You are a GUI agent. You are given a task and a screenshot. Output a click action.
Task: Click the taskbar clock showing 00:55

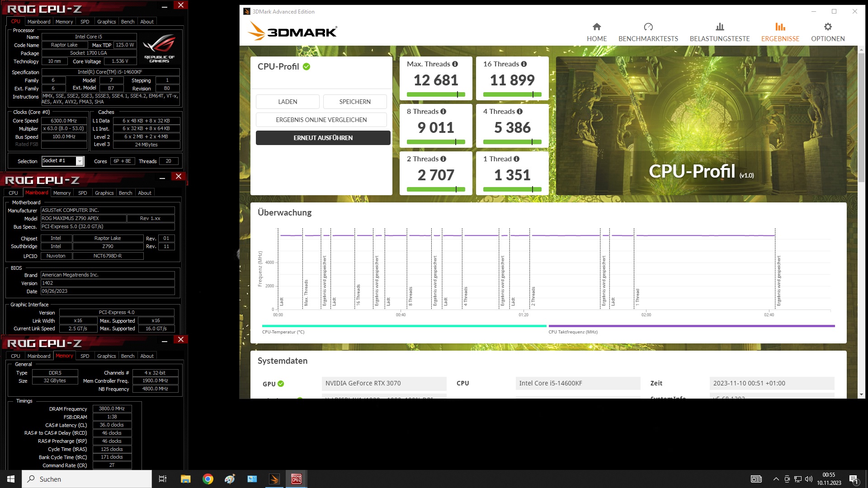click(829, 479)
